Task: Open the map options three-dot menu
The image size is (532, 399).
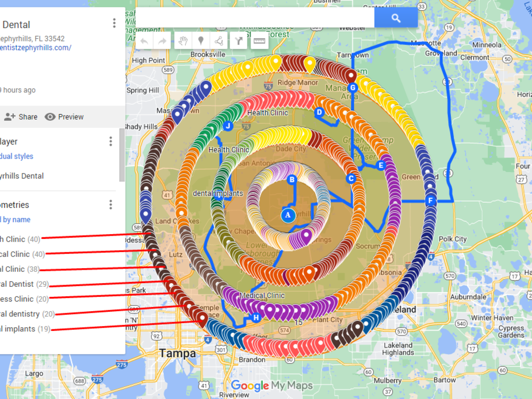Action: [113, 23]
